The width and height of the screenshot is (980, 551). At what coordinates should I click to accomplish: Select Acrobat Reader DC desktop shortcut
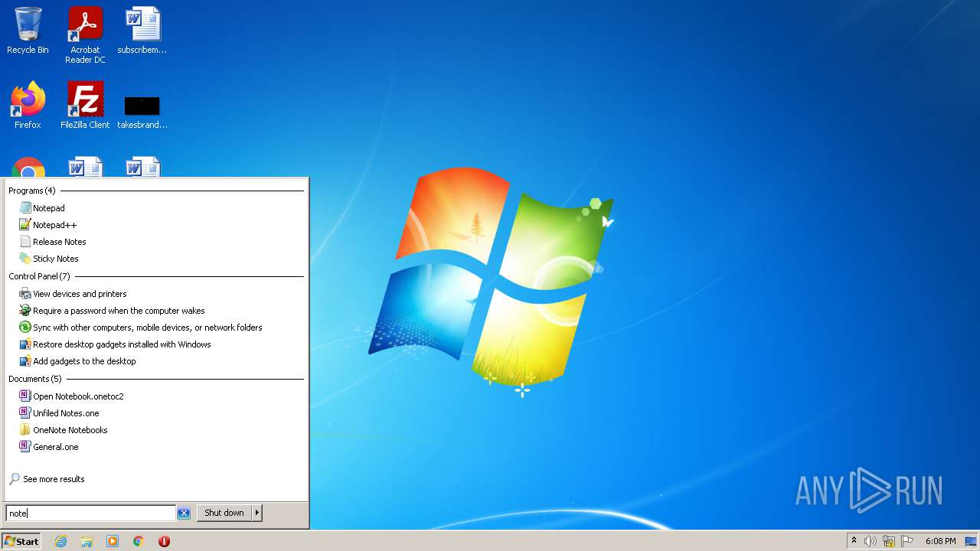pyautogui.click(x=85, y=35)
